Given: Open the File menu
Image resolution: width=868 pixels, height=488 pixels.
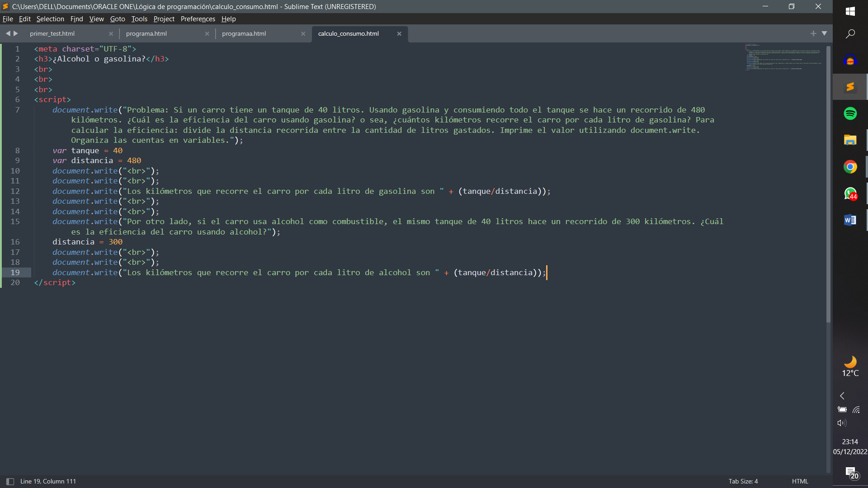Looking at the screenshot, I should pos(8,19).
